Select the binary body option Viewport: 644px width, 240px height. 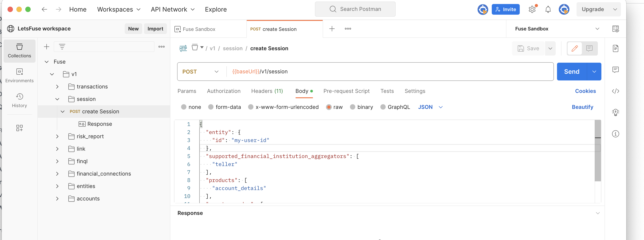point(352,107)
